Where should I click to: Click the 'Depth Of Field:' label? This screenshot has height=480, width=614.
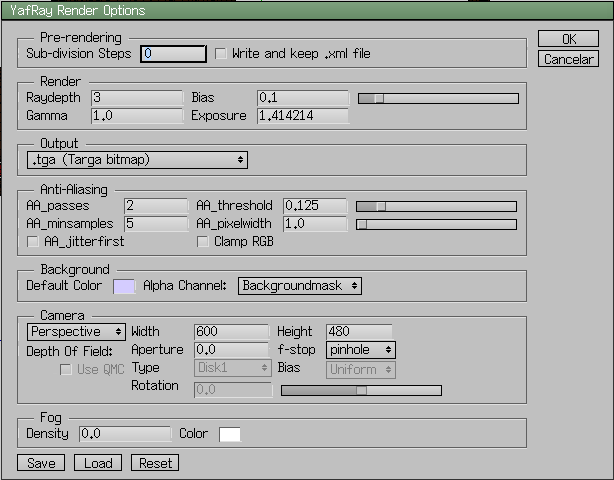69,352
